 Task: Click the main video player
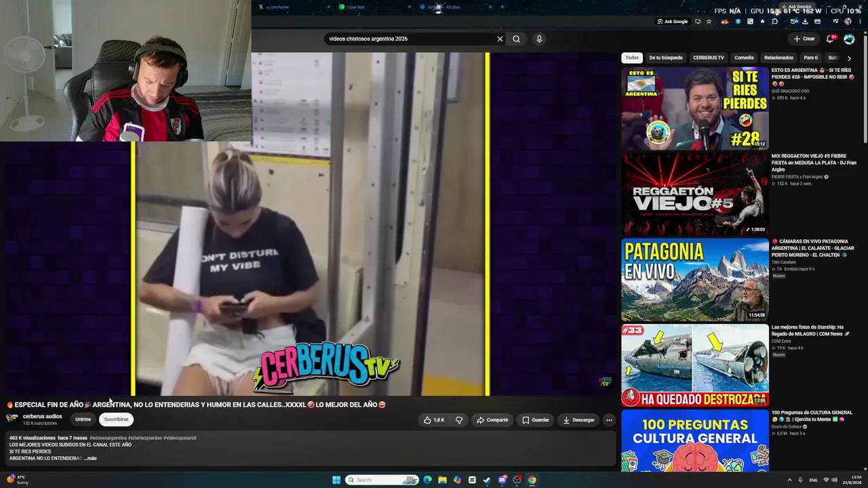click(311, 224)
